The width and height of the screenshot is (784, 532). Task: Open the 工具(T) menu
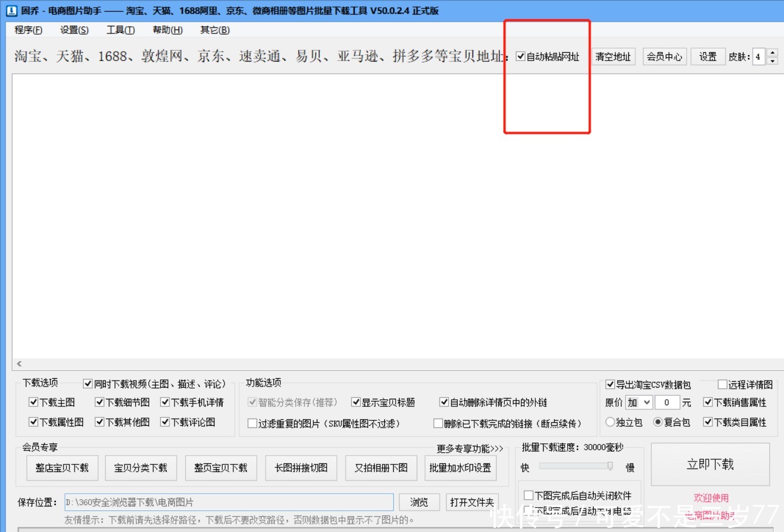point(120,30)
